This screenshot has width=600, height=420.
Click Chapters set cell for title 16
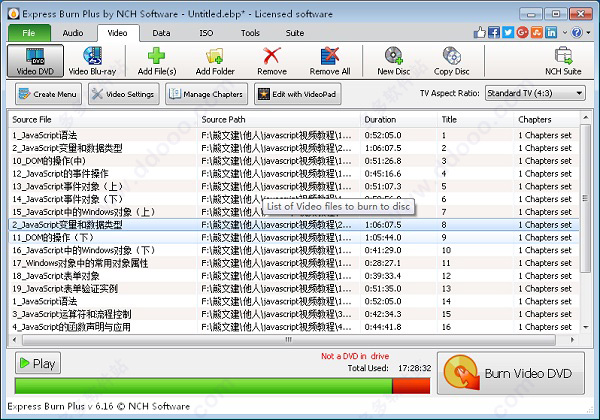pos(545,327)
